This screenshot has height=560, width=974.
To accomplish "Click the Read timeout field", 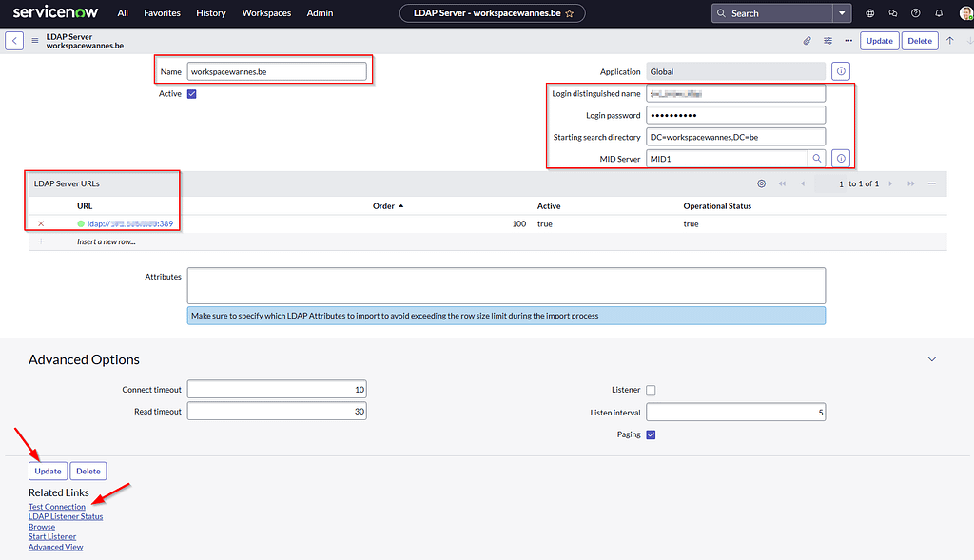I will point(277,411).
